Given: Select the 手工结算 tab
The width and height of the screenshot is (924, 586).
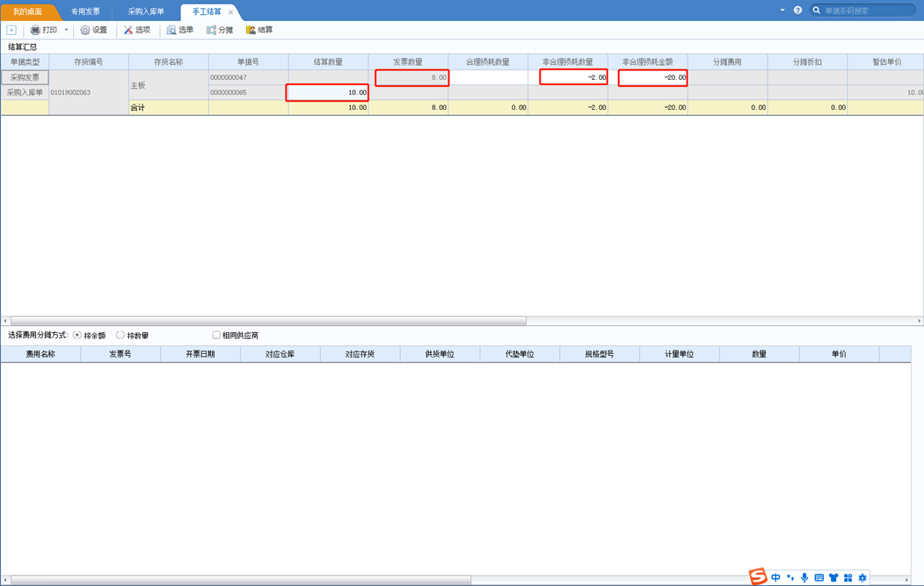Looking at the screenshot, I should [207, 11].
